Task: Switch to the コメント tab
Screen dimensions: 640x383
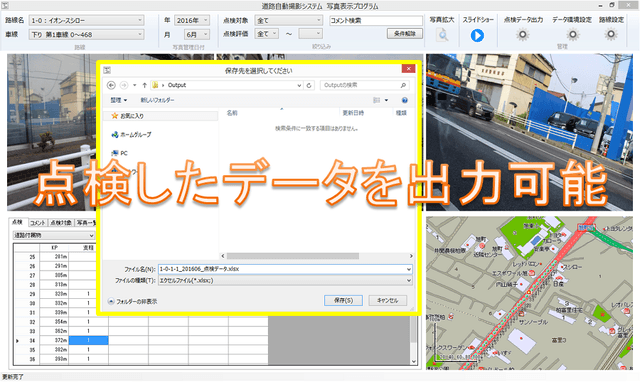Action: [38, 223]
